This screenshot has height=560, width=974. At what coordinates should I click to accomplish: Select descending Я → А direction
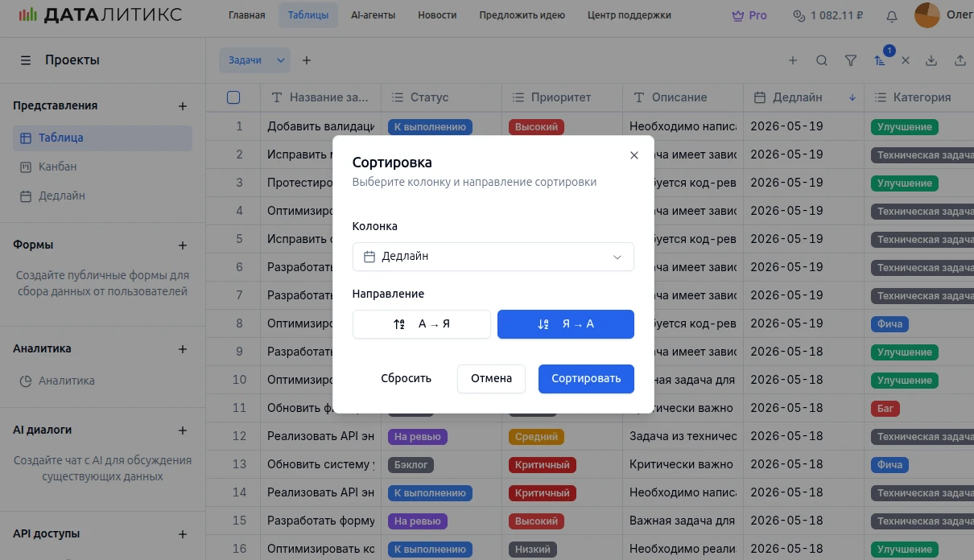565,324
